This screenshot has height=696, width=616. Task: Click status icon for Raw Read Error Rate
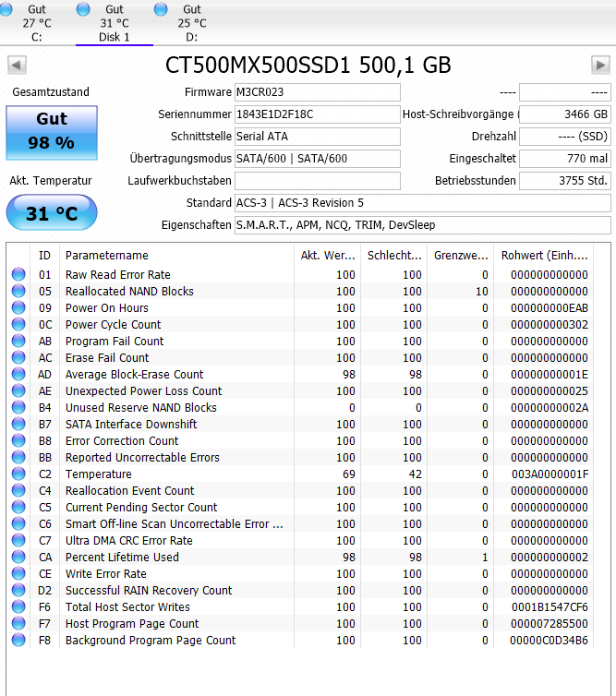click(x=18, y=274)
